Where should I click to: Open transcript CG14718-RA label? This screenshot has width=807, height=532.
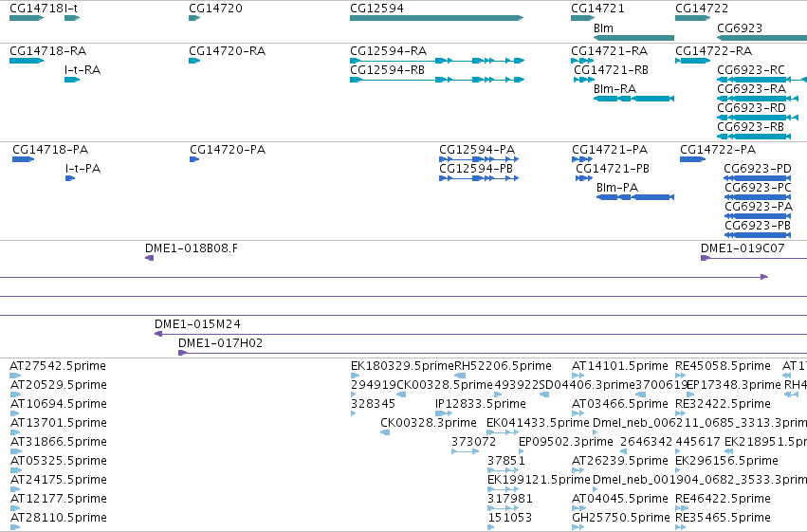(47, 51)
